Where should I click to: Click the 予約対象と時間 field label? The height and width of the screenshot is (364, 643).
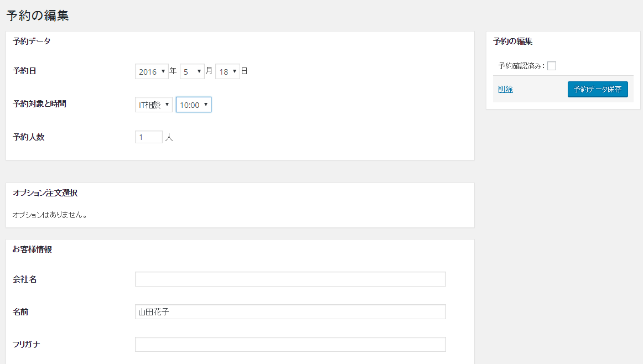click(39, 103)
